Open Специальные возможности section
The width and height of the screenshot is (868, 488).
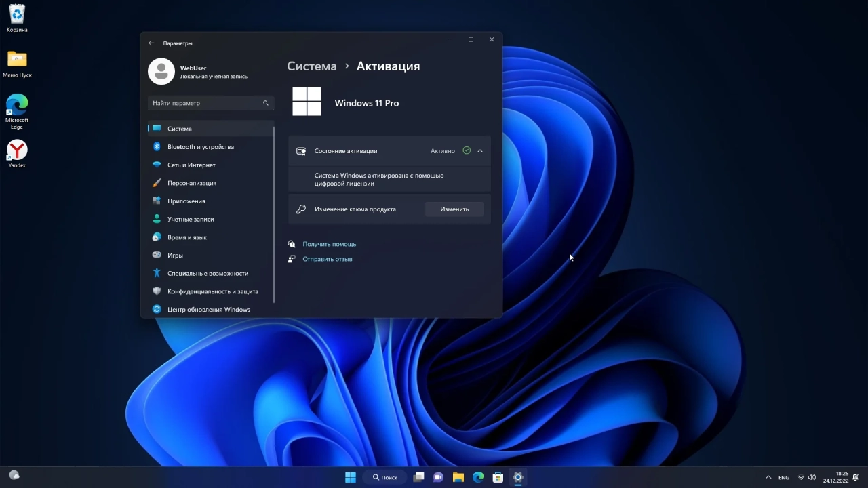click(x=210, y=273)
